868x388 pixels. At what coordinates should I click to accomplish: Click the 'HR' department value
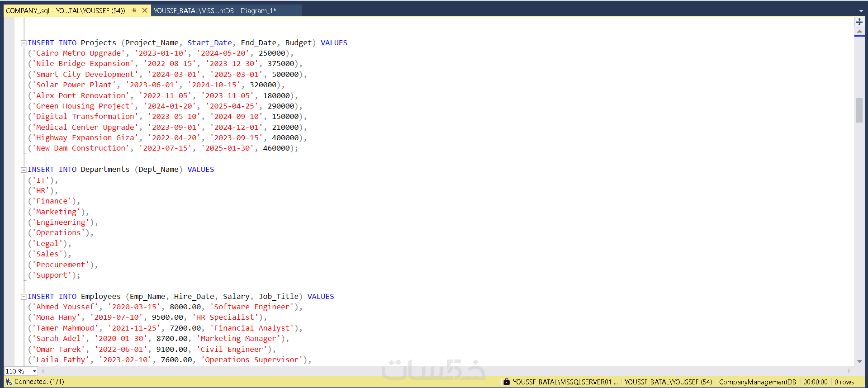coord(41,191)
